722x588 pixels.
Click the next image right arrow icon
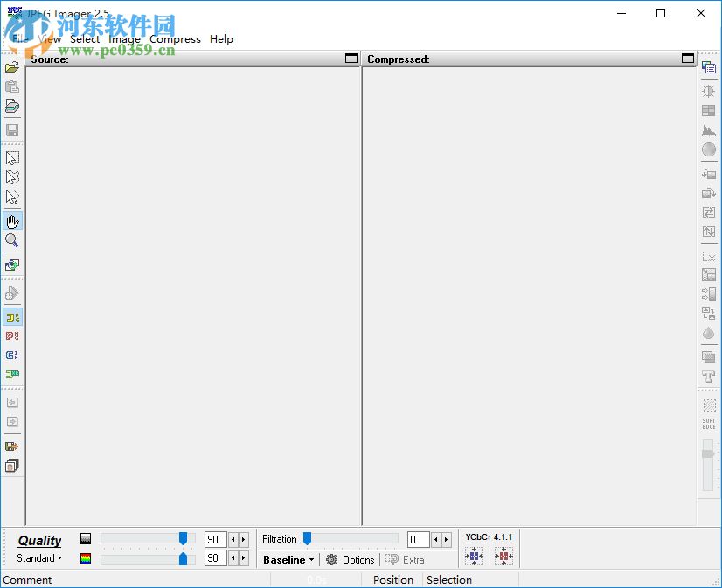click(12, 422)
